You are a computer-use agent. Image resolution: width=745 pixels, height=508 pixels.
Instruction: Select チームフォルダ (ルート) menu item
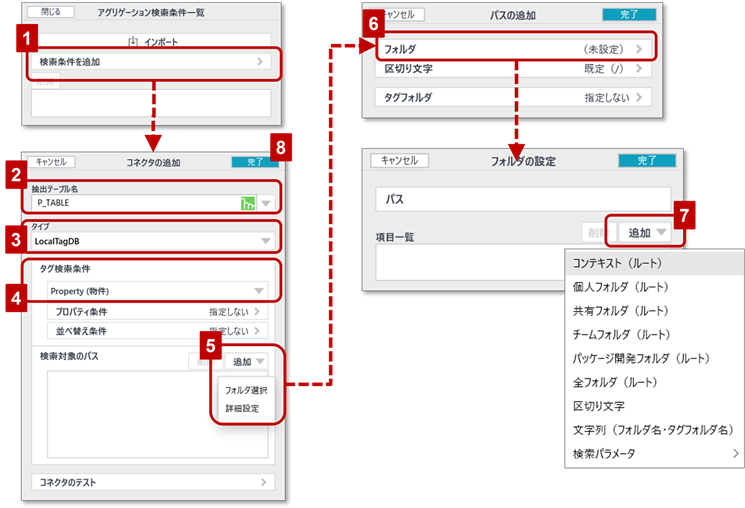(x=654, y=335)
